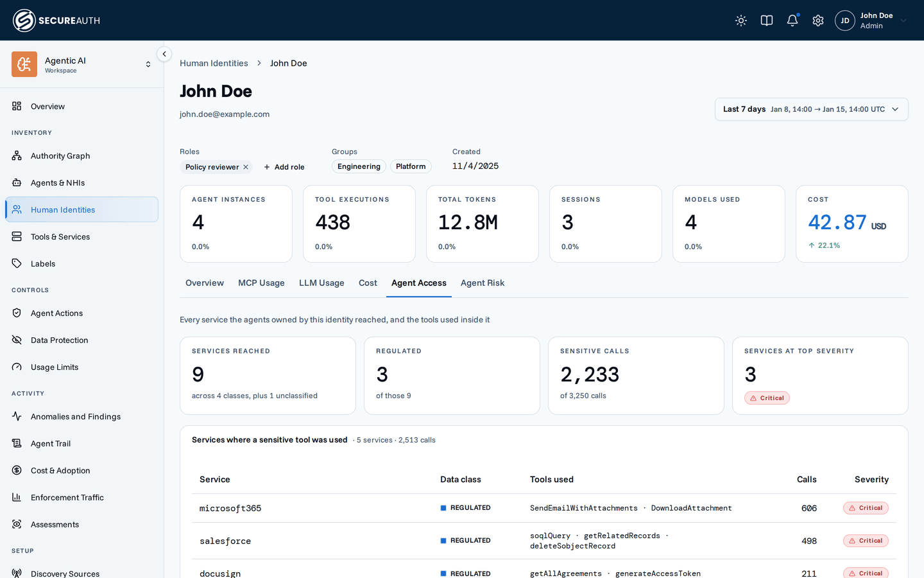Click the Severity column header
The image size is (924, 578).
point(871,480)
